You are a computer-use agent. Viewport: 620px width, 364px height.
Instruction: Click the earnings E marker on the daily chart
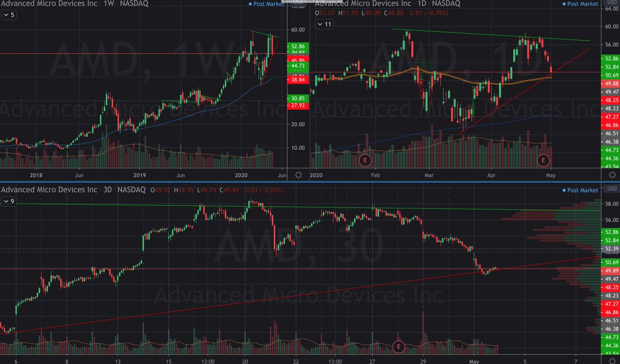543,161
